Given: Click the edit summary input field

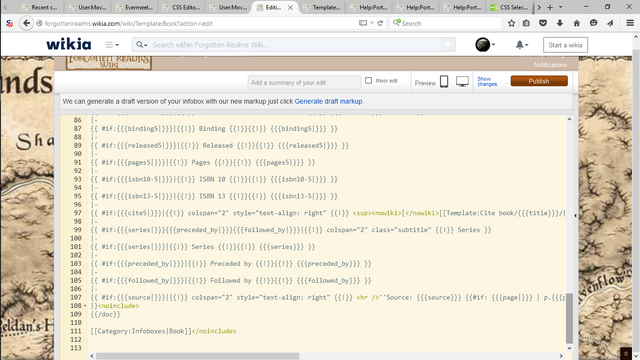Looking at the screenshot, I should (304, 82).
